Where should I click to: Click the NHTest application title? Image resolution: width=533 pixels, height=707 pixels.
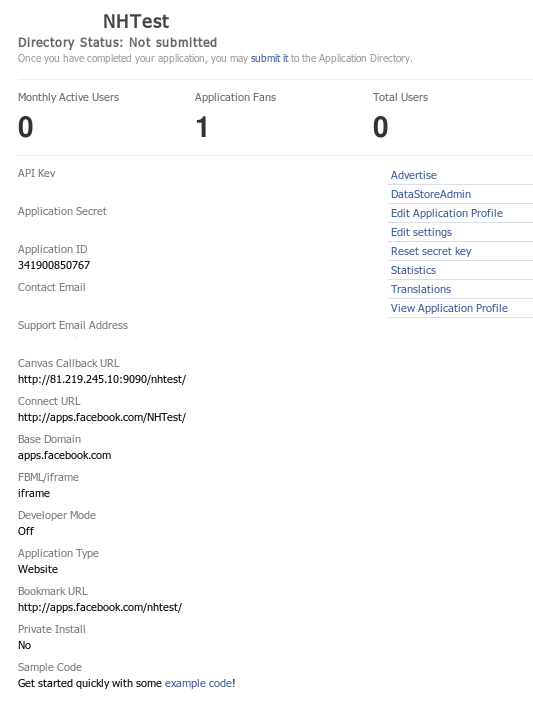pos(136,21)
